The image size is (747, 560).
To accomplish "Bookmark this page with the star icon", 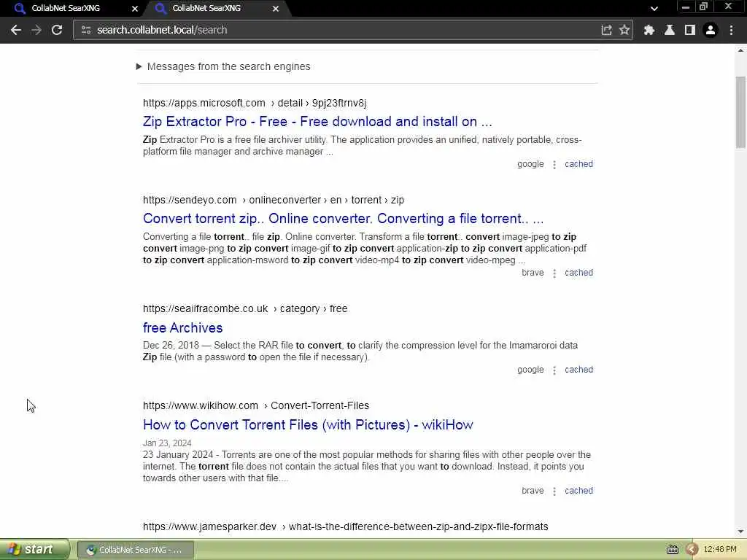I will [x=624, y=30].
